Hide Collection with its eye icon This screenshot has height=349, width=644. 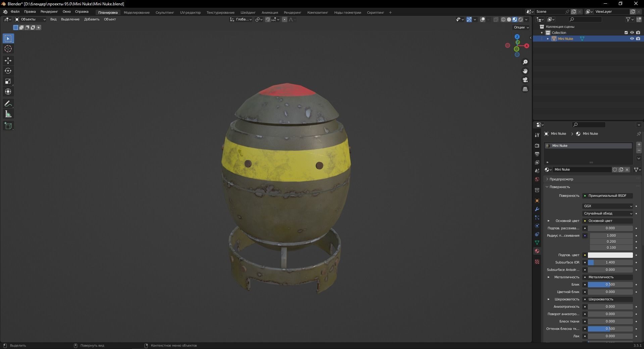632,33
